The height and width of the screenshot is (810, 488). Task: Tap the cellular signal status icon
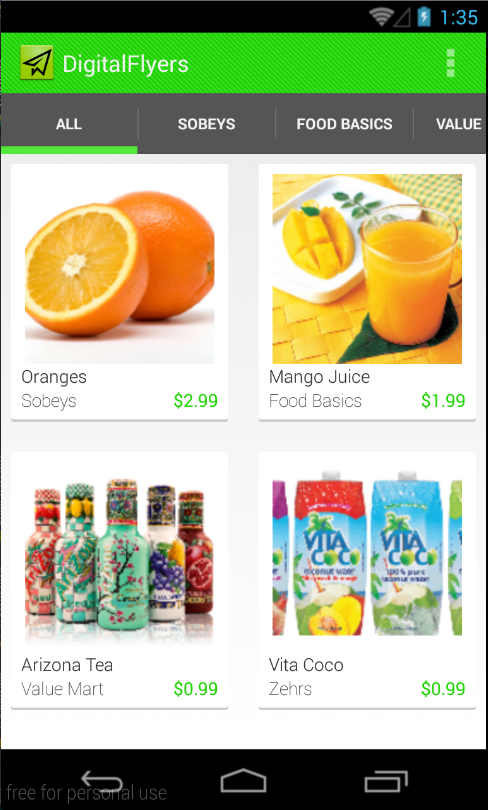[x=402, y=18]
